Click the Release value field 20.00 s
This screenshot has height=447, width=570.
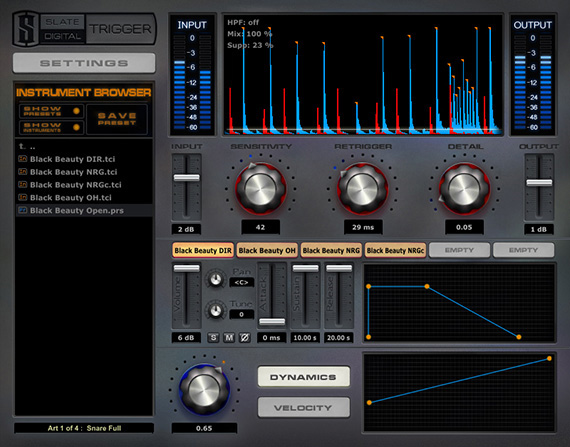[338, 338]
